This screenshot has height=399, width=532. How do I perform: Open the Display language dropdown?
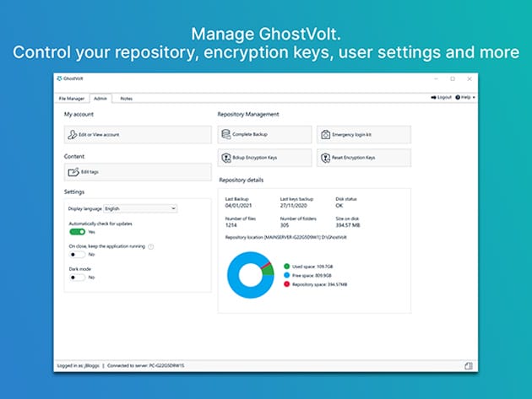[x=140, y=208]
